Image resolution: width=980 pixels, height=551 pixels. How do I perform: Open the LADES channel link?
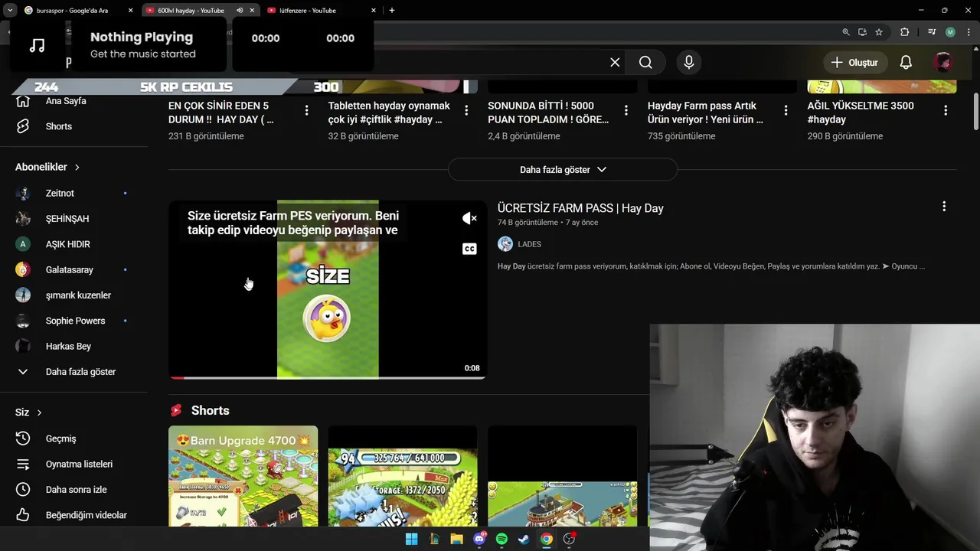pos(529,244)
